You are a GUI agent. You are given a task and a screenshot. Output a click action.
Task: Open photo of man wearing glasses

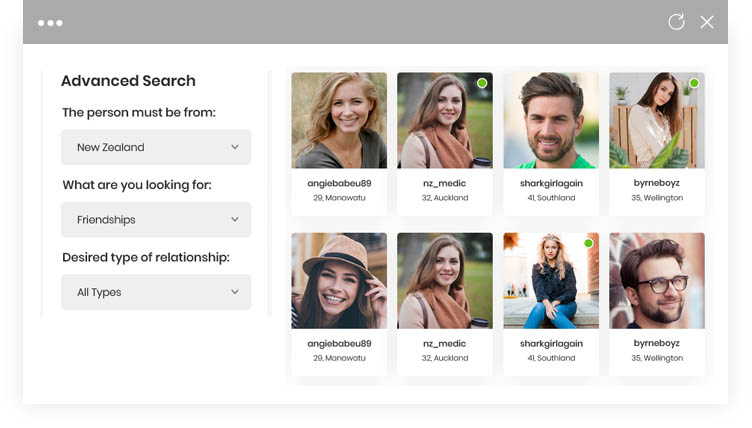coord(657,281)
